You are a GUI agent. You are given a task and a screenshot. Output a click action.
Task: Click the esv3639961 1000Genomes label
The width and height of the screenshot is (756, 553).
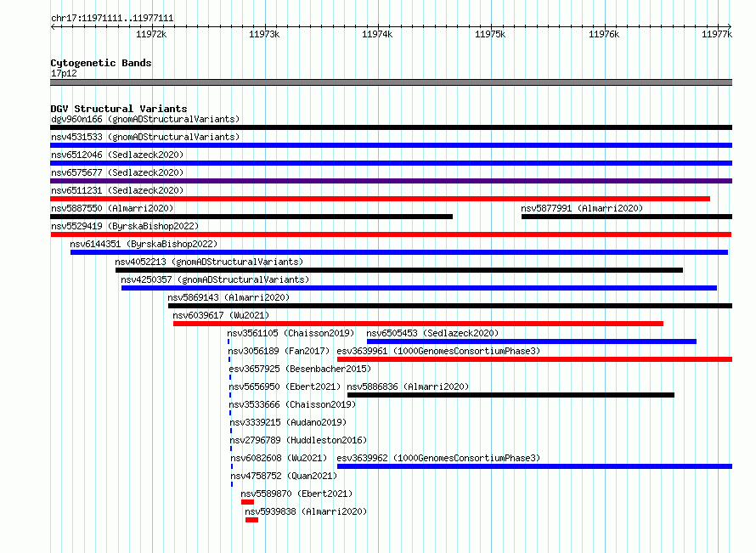(x=438, y=351)
